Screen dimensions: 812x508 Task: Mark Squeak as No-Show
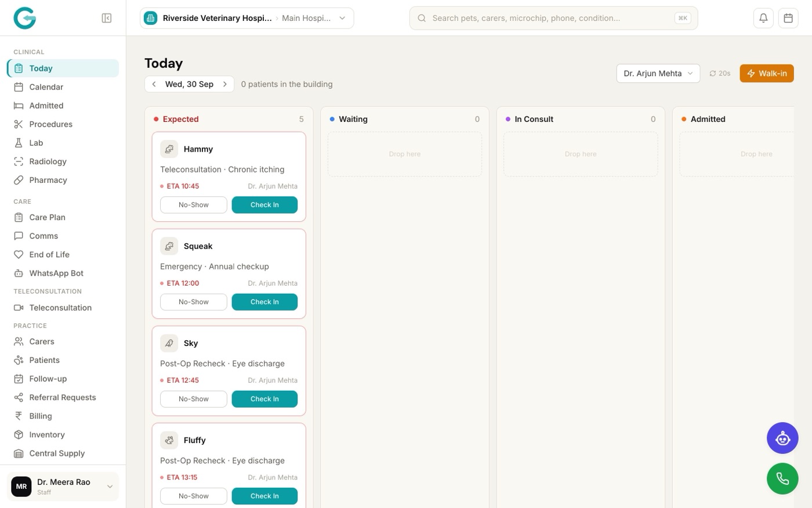(x=194, y=302)
